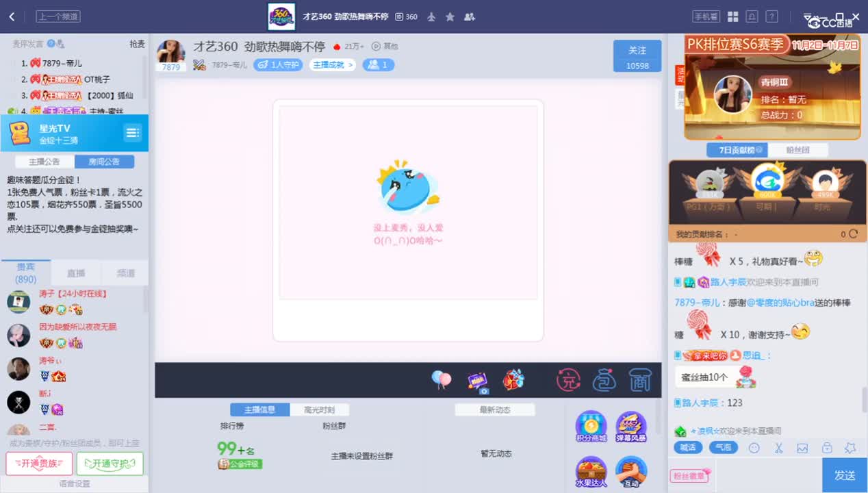Select the 直播 tab in left panel

coord(76,273)
